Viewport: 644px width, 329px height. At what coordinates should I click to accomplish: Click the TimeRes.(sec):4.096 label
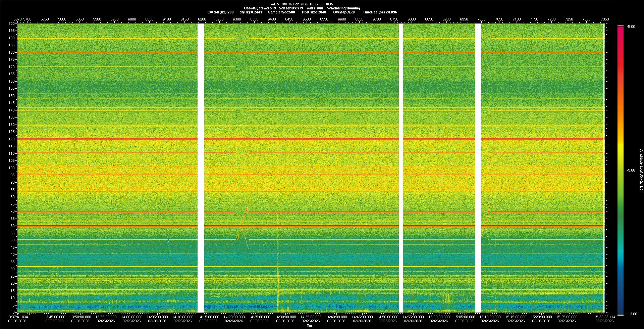point(380,12)
